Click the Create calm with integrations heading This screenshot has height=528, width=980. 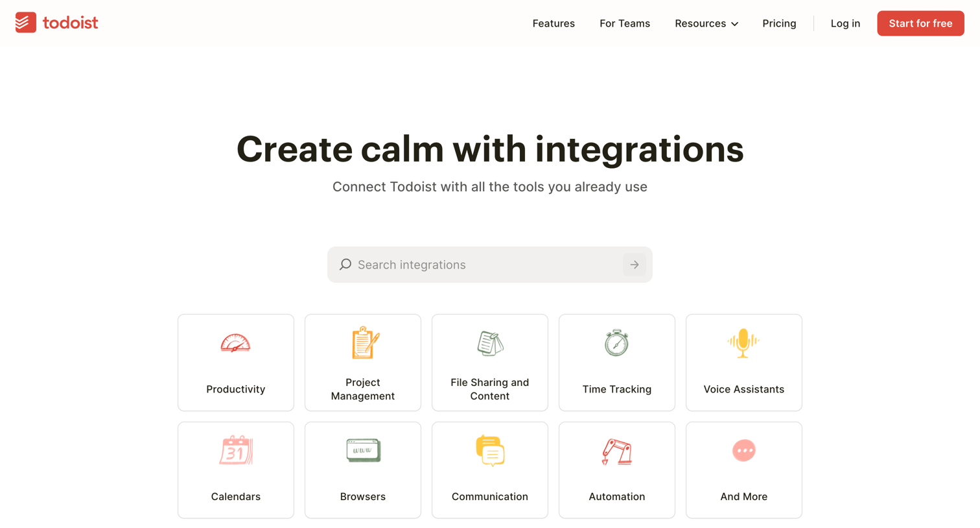point(490,149)
